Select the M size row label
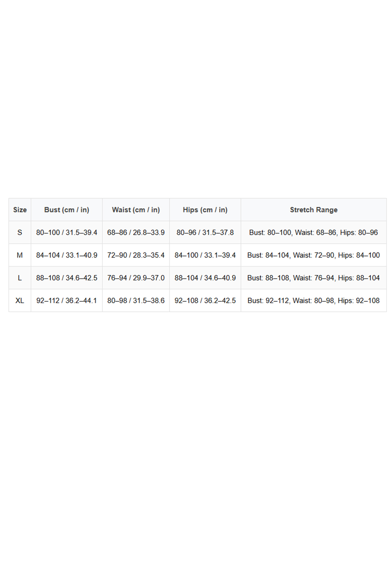The image size is (392, 588). tap(20, 255)
